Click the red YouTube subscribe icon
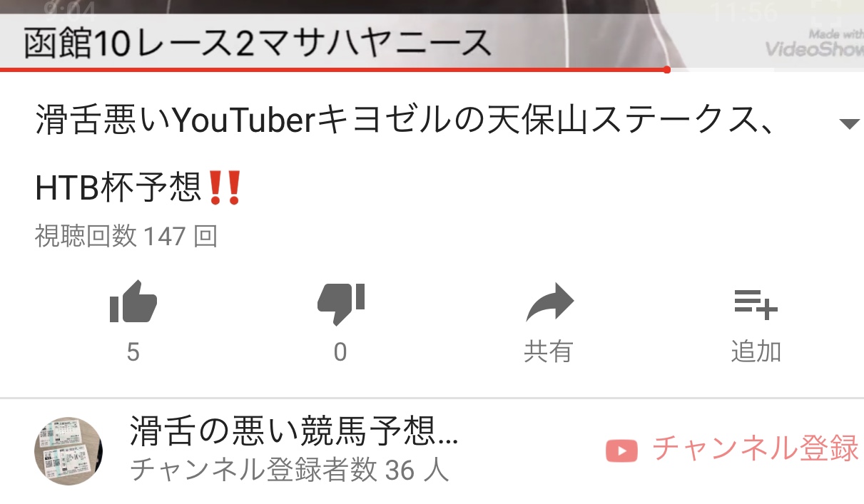864x504 pixels. [x=621, y=450]
